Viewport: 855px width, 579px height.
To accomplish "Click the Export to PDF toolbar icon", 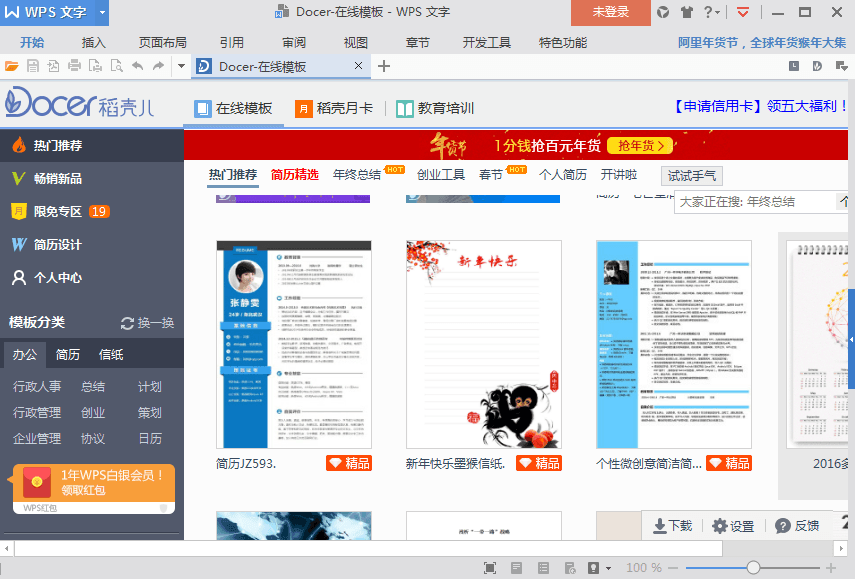I will (53, 67).
